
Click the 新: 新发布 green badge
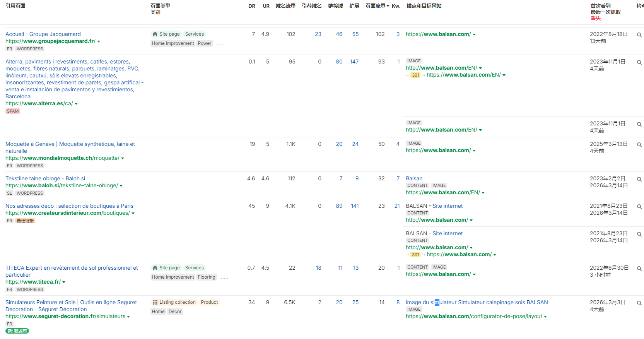coord(17,331)
